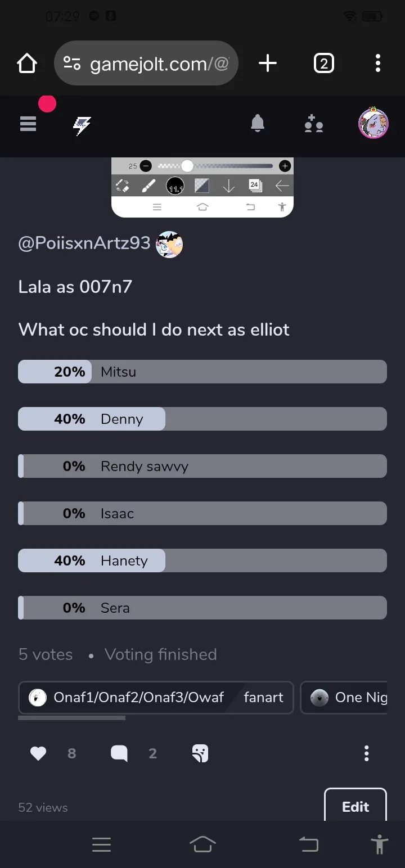Open your profile avatar menu
The width and height of the screenshot is (405, 868).
pyautogui.click(x=373, y=123)
